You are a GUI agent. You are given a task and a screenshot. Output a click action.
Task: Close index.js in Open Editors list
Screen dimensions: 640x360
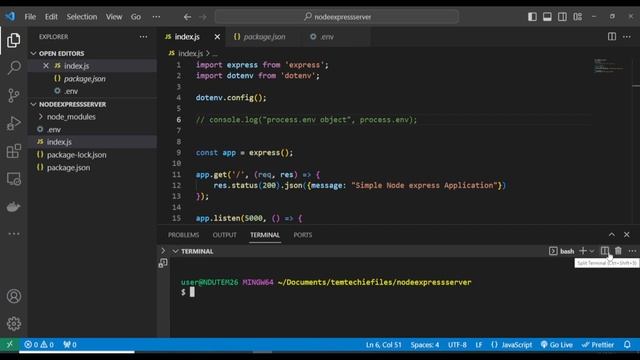(46, 66)
